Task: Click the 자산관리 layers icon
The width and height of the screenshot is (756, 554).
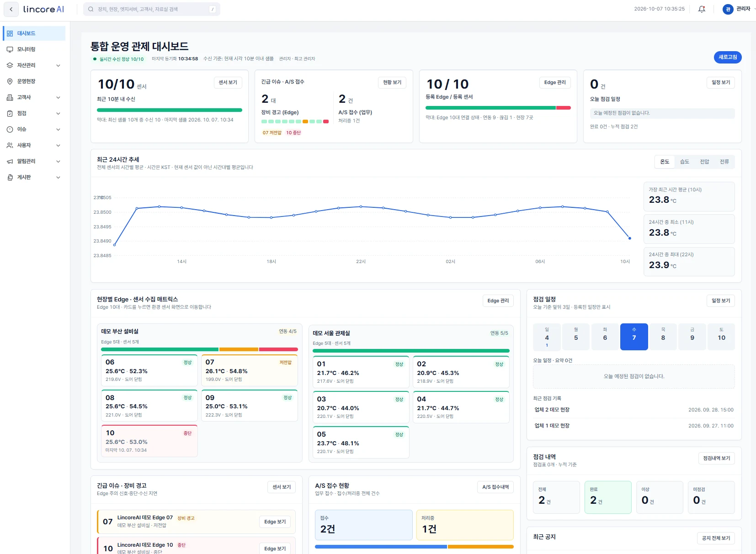Action: click(10, 65)
